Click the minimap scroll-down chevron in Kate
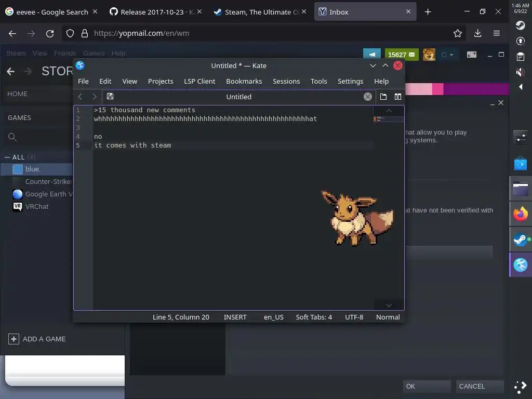The width and height of the screenshot is (532, 399). click(389, 305)
